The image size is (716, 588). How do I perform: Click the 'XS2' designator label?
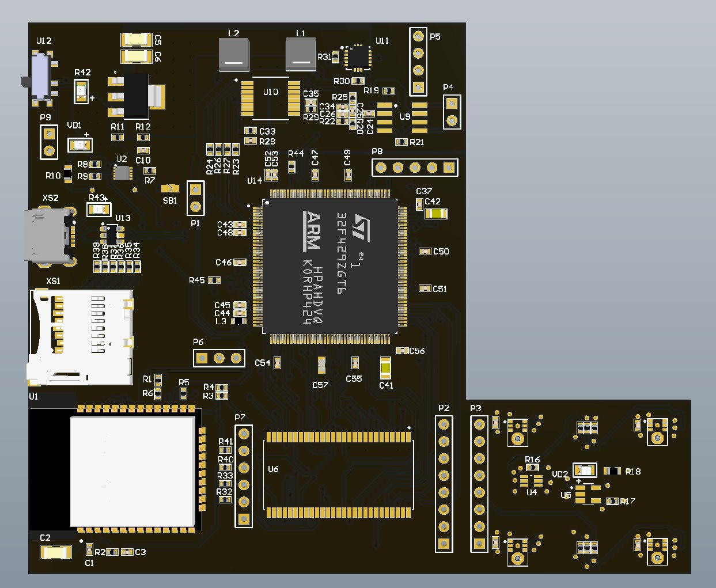[51, 198]
